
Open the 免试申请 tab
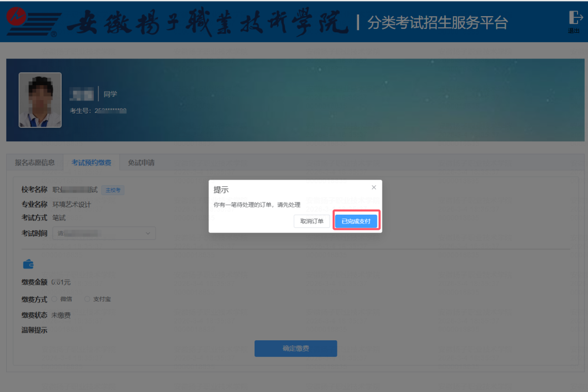point(141,162)
